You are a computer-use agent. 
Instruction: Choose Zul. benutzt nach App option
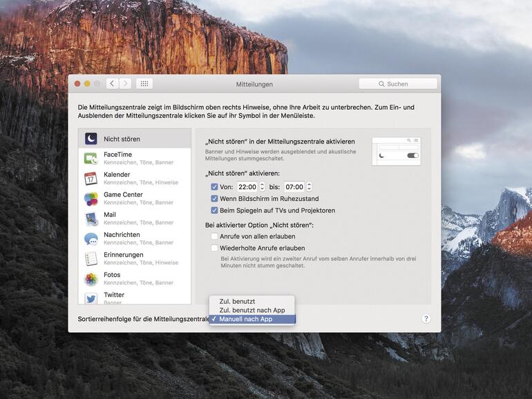coord(252,310)
